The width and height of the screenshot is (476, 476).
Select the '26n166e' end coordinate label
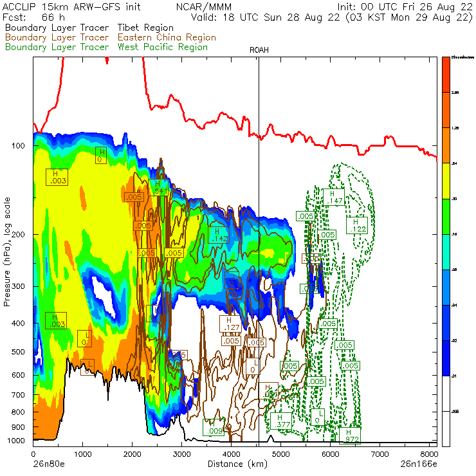419,464
